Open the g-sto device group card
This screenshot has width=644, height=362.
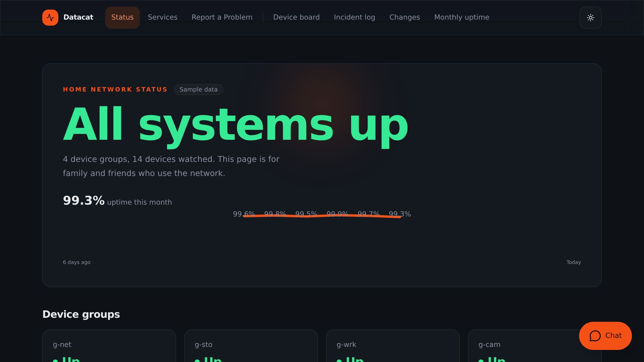tap(251, 346)
